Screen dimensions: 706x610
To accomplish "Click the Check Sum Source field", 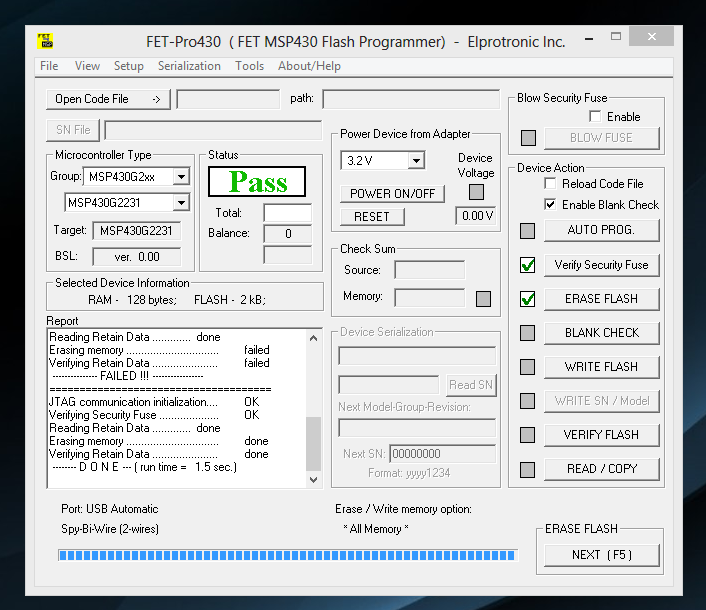I will [x=430, y=270].
